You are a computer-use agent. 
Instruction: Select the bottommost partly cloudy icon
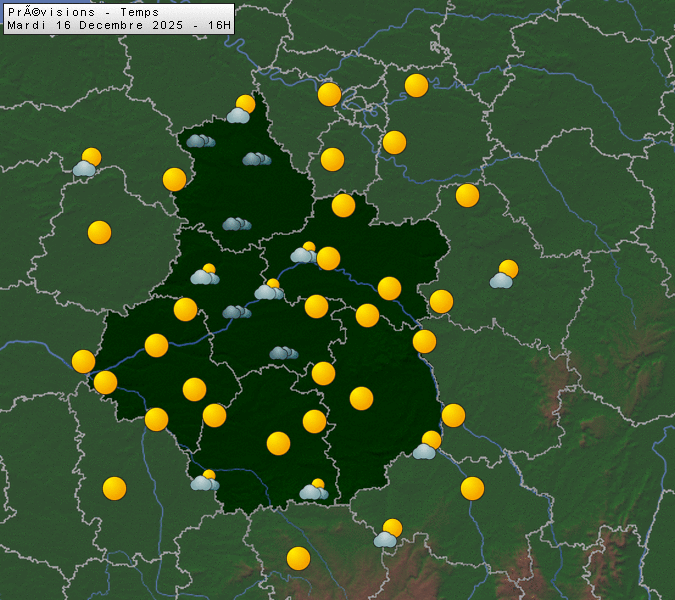(x=388, y=534)
